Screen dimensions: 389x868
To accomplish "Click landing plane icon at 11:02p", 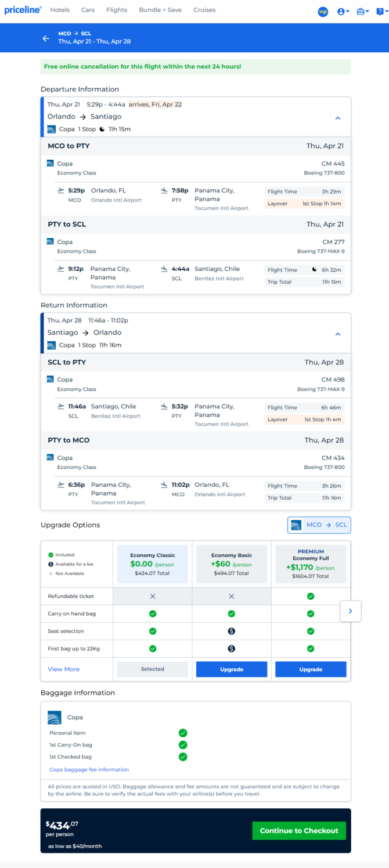I will (164, 485).
